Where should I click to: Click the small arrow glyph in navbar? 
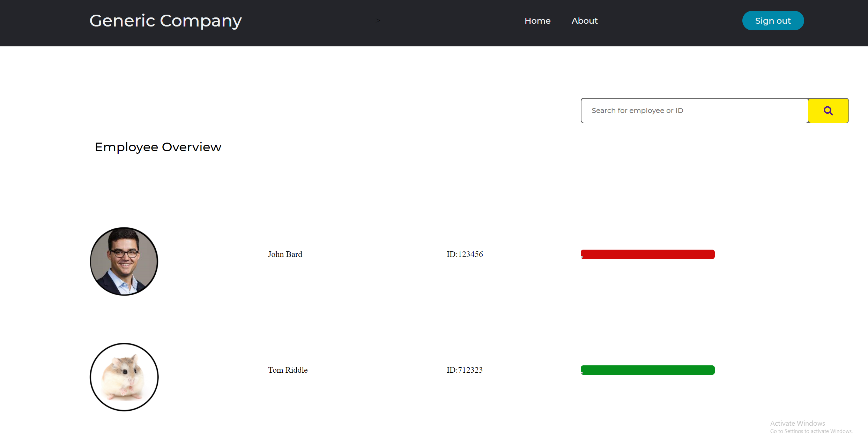(378, 21)
